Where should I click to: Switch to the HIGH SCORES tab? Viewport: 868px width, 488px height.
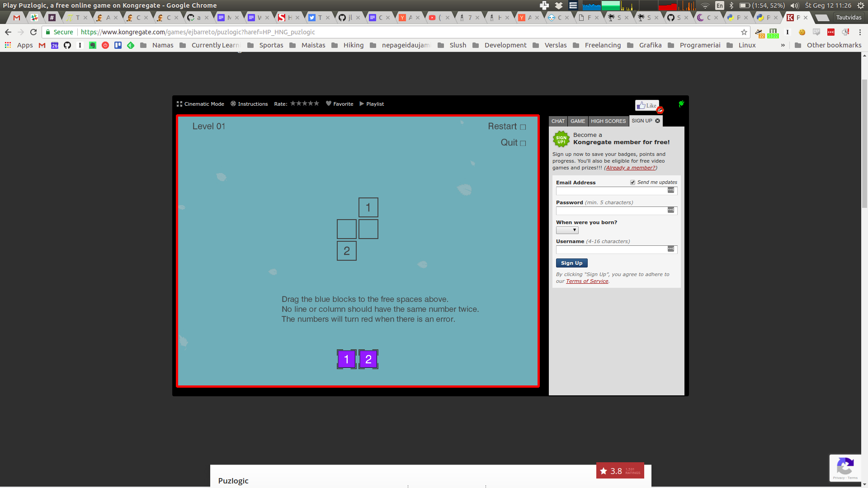pos(608,120)
